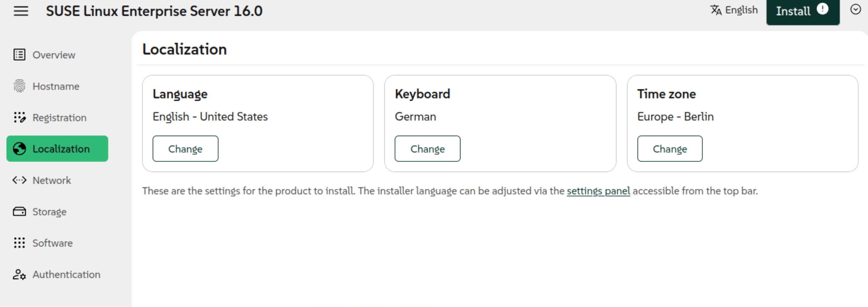868x307 pixels.
Task: Change the Time zone setting
Action: (x=669, y=149)
